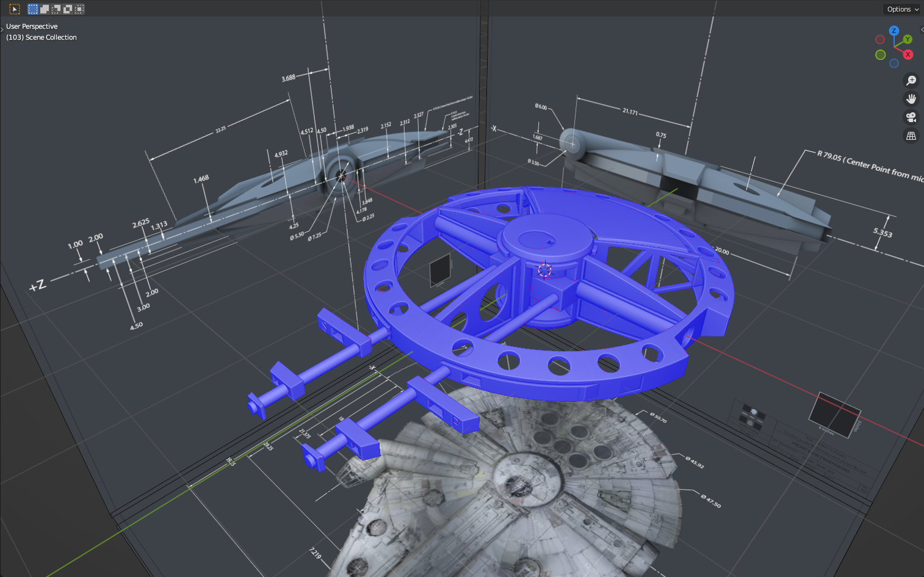Click the 5.353 dimension label
The width and height of the screenshot is (924, 577).
click(x=882, y=232)
